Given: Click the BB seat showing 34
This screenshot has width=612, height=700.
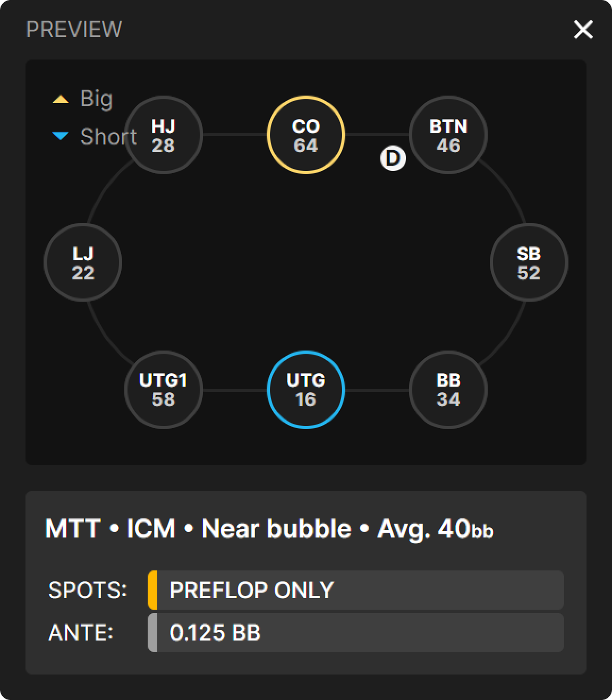Looking at the screenshot, I should pos(448,389).
